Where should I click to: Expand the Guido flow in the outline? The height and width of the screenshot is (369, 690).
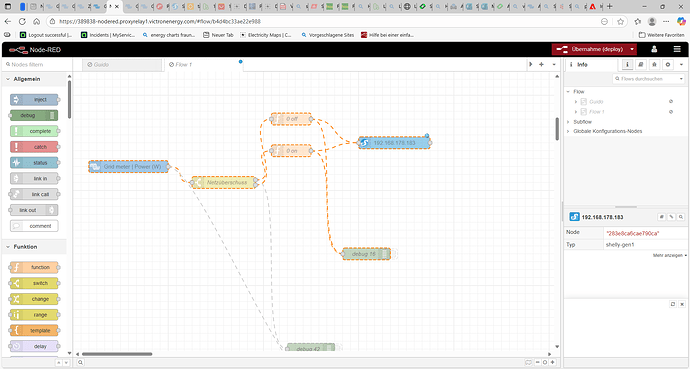[x=576, y=102]
